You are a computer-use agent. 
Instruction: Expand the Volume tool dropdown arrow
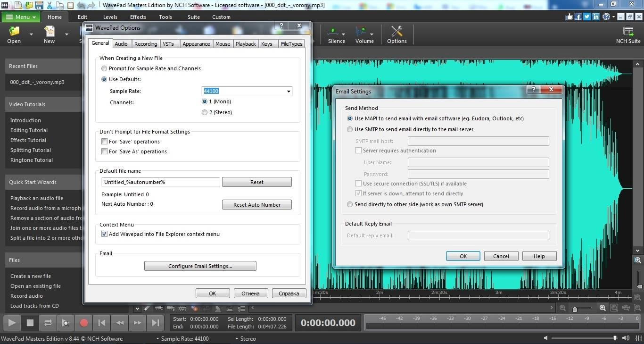point(372,34)
